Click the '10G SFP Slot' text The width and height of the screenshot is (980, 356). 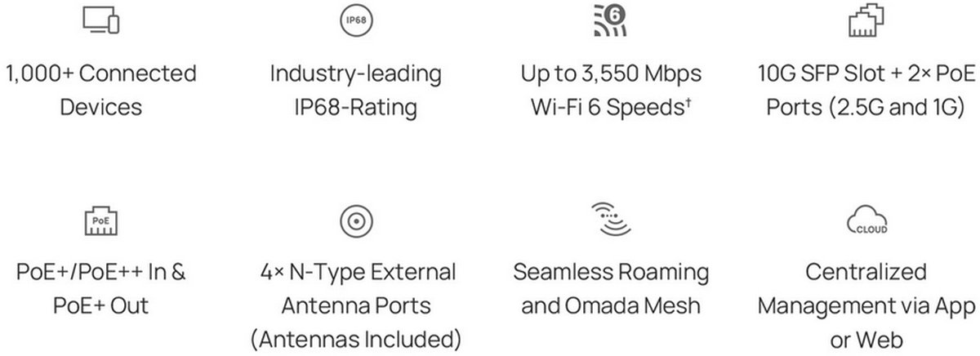(x=811, y=73)
